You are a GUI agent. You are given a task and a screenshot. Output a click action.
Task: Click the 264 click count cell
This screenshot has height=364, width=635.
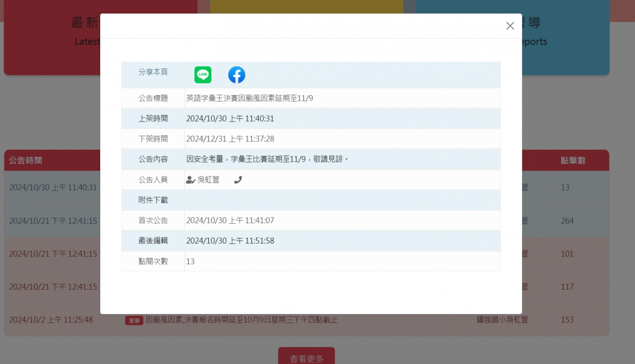pos(567,221)
